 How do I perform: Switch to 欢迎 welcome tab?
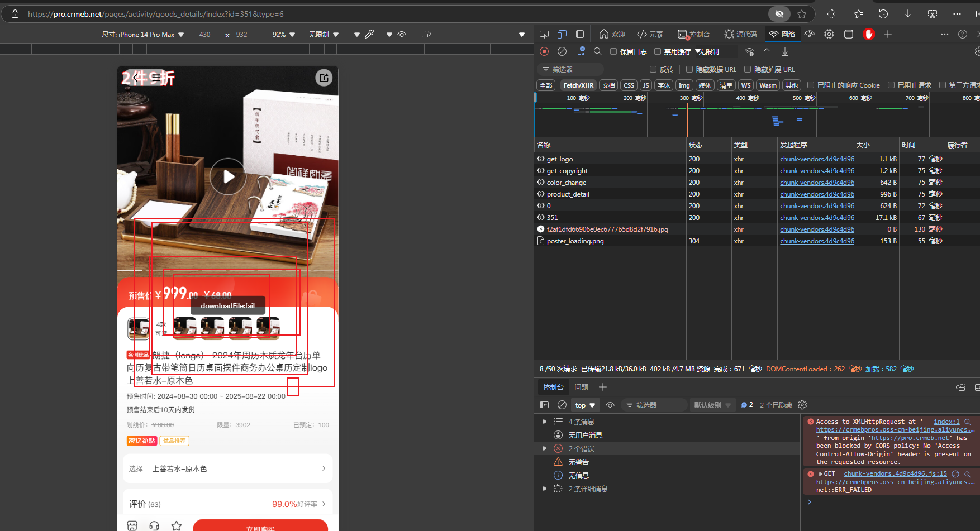coord(612,34)
